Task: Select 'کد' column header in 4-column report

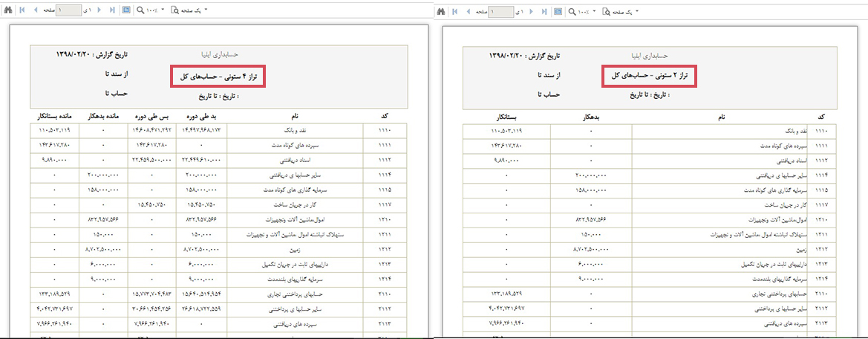Action: click(x=384, y=117)
